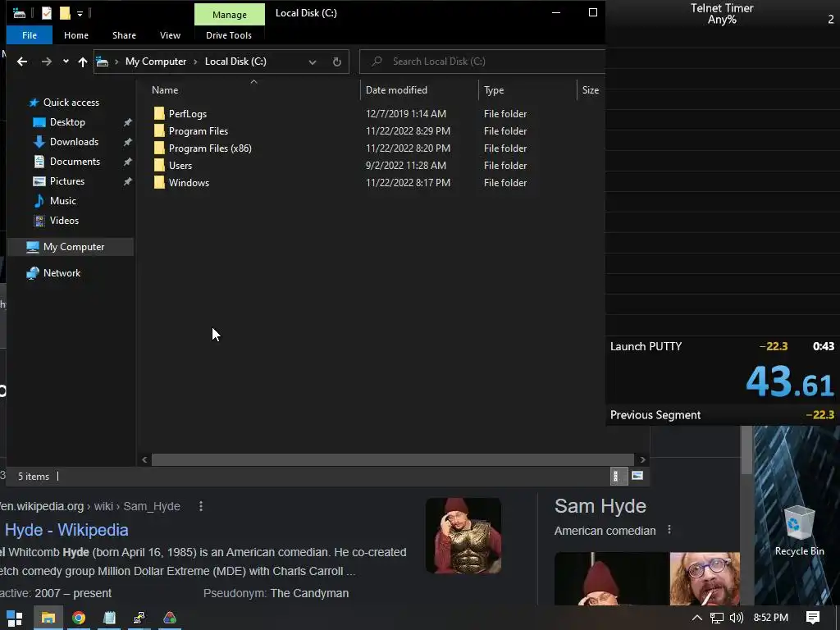Open Quick access in navigation pane
Image resolution: width=840 pixels, height=630 pixels.
click(71, 103)
